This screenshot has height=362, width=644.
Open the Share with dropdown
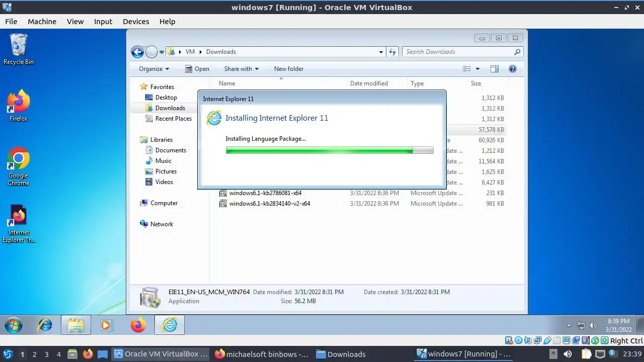pyautogui.click(x=241, y=69)
